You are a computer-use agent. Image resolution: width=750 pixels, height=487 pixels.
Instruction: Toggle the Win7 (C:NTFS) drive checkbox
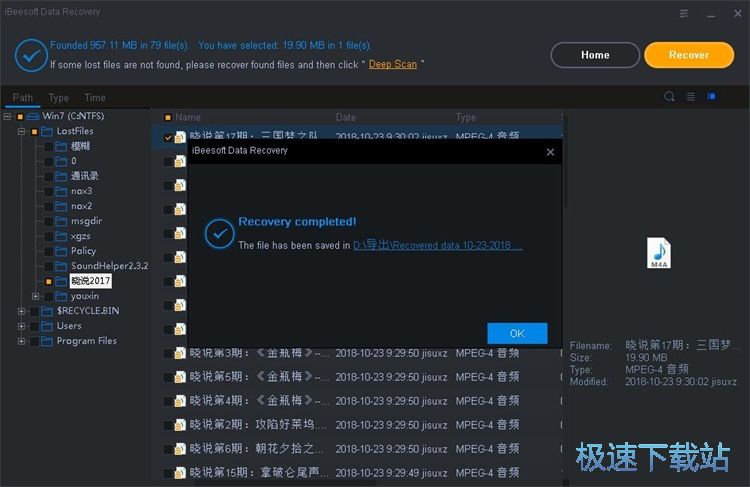coord(20,116)
